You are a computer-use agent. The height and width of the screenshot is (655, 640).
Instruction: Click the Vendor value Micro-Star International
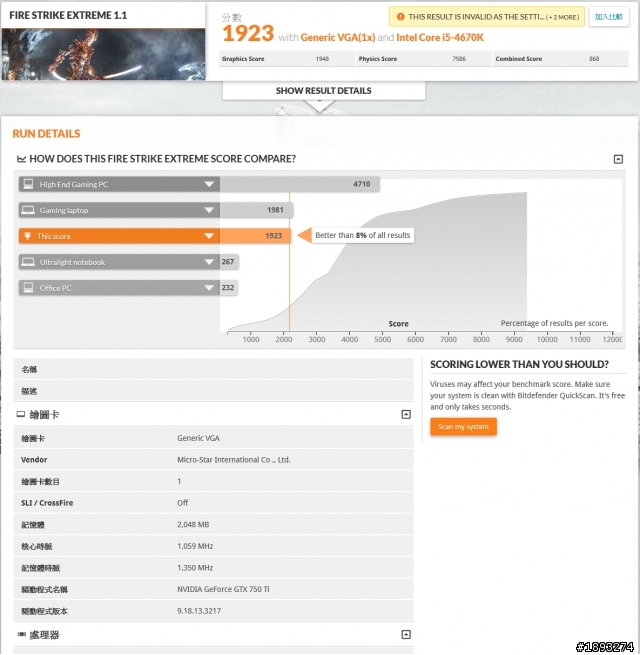click(234, 460)
